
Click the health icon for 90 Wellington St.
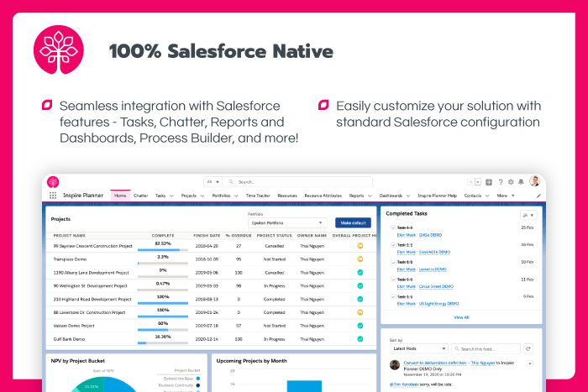click(x=360, y=285)
